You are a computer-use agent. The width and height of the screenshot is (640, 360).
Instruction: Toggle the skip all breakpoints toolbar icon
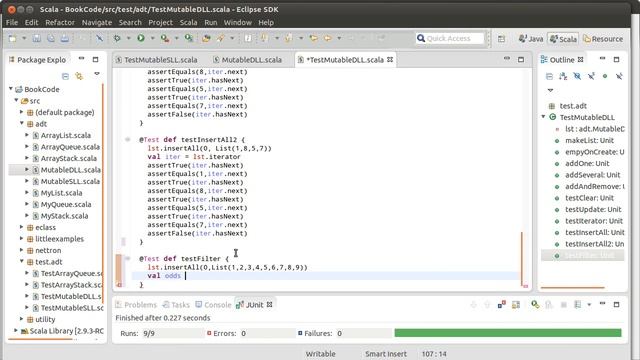(99, 38)
